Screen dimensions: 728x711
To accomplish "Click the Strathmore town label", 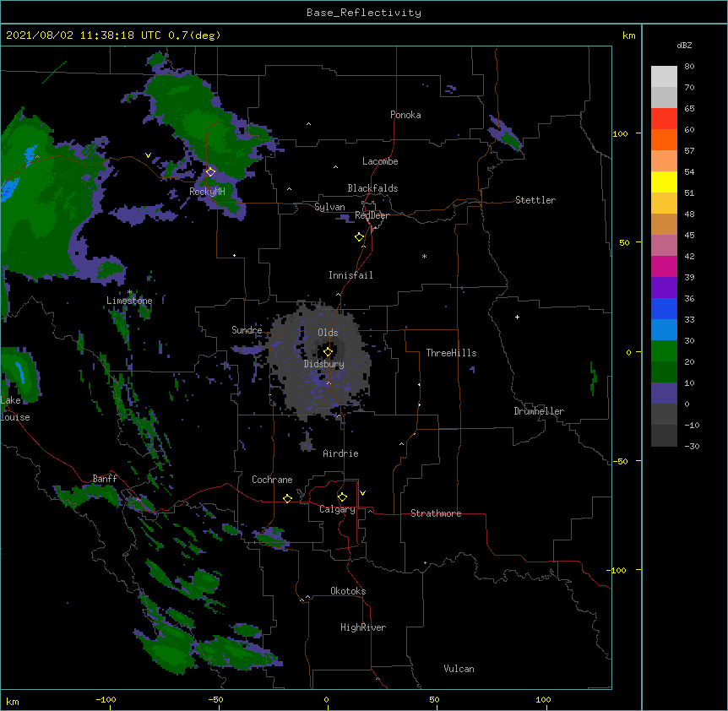I will (436, 513).
